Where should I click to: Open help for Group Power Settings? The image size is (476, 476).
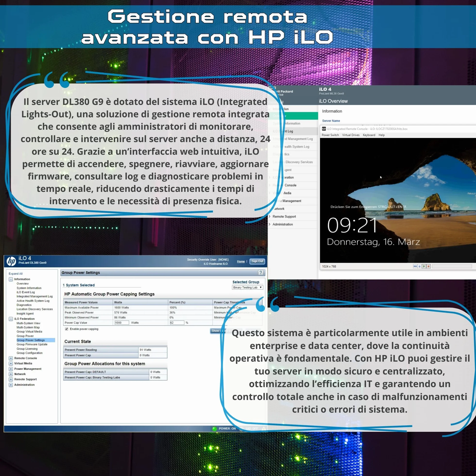(x=261, y=272)
